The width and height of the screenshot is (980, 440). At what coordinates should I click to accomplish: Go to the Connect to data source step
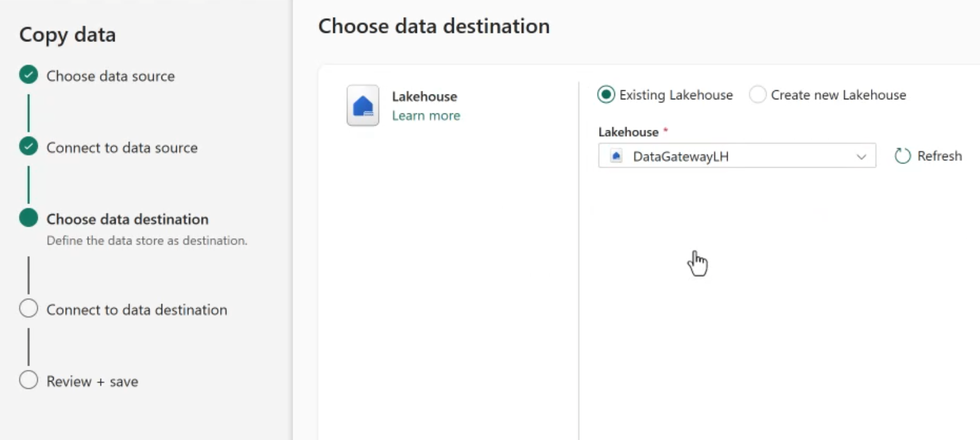[x=122, y=147]
